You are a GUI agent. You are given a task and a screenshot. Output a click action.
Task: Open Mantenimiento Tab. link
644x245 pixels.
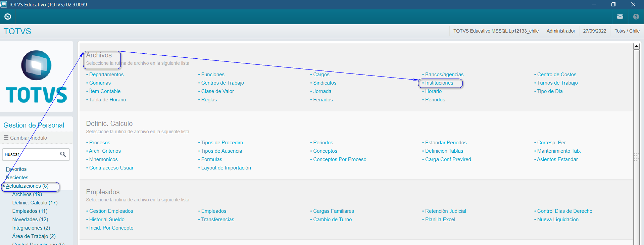559,151
